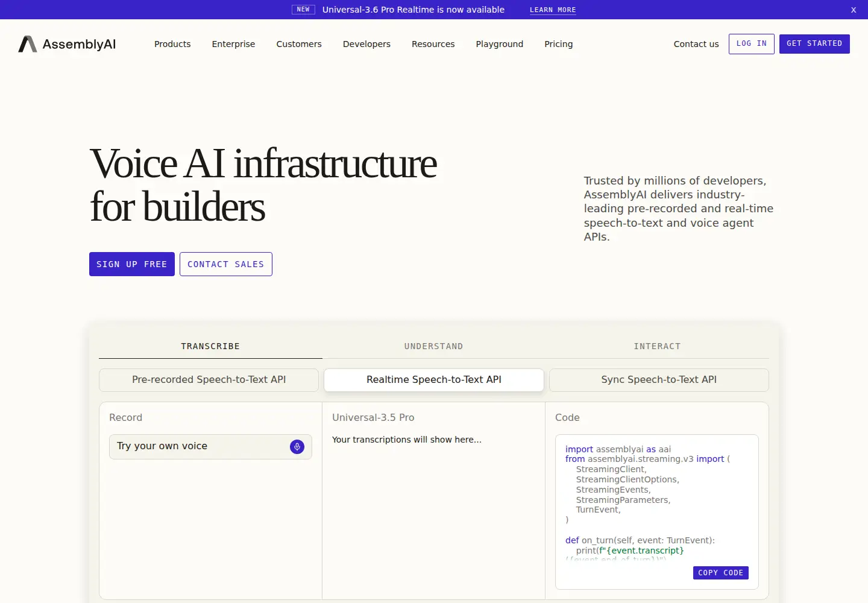Select Realtime Speech-to-Text API
The width and height of the screenshot is (868, 603).
tap(434, 380)
